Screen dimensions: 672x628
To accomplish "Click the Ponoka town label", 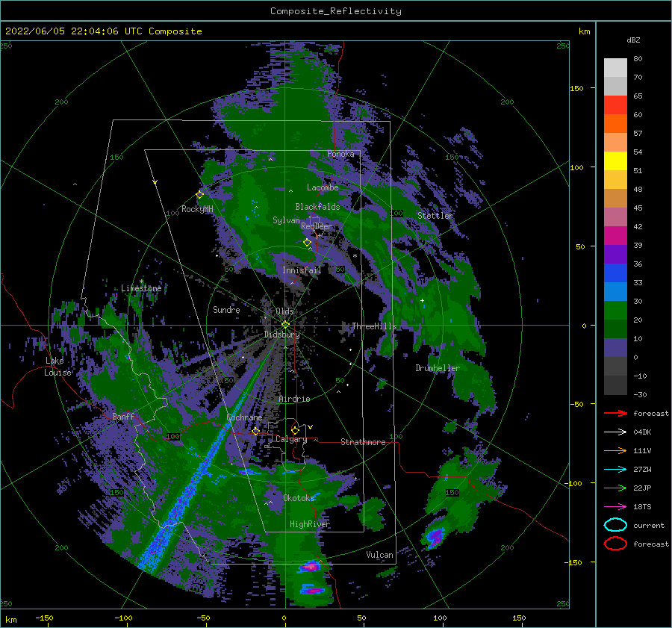I will pyautogui.click(x=340, y=154).
